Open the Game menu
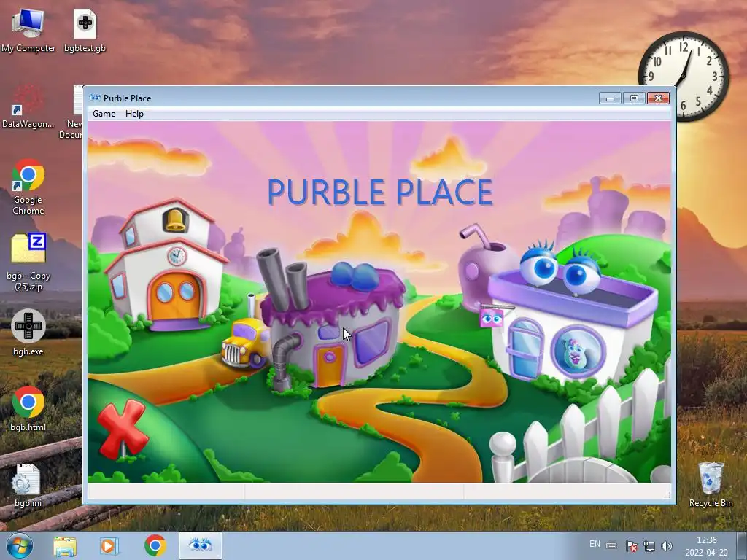Viewport: 747px width, 560px height. [x=104, y=114]
